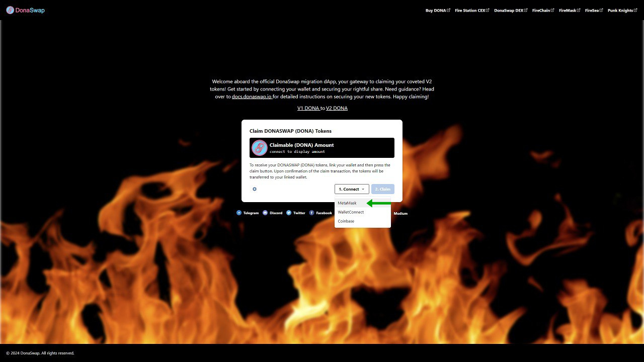
Task: Open the Medium social link
Action: [400, 214]
